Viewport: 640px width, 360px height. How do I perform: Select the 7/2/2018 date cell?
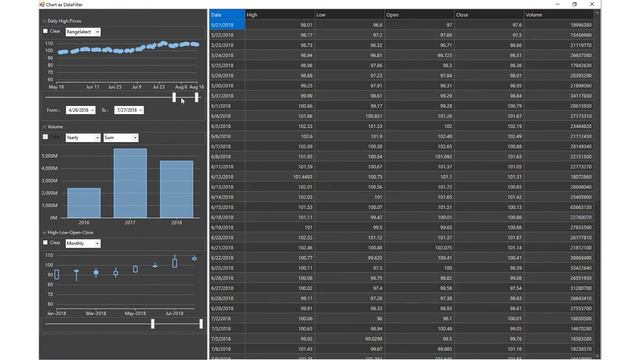(227, 318)
